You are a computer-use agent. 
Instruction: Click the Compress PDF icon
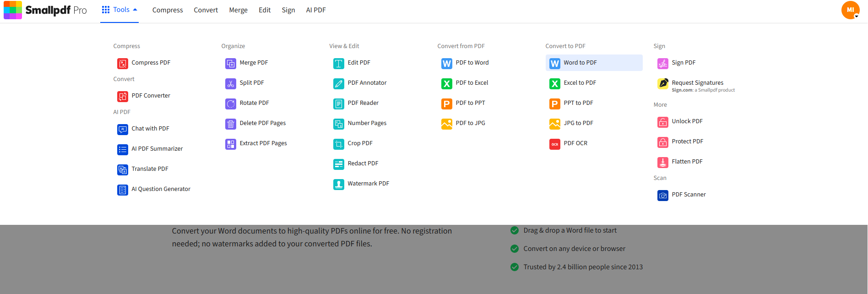click(x=123, y=63)
